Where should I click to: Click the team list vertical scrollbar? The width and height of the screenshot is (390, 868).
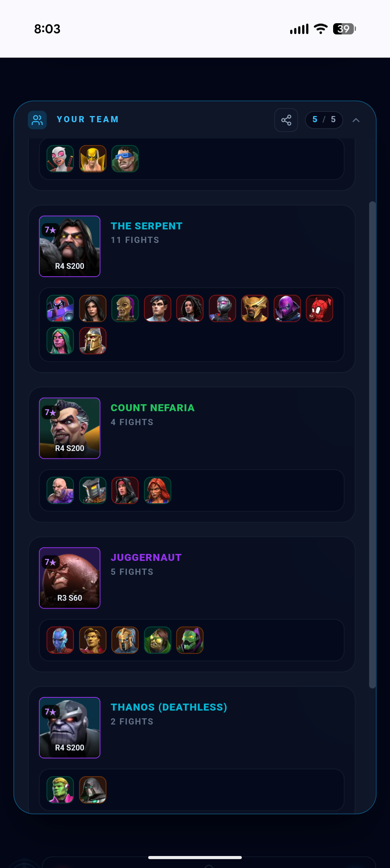coord(372,445)
